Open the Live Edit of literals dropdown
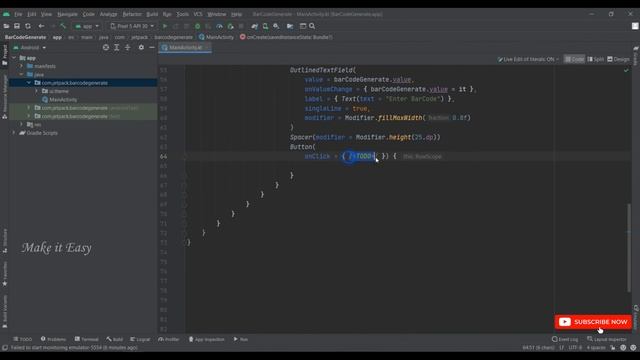 [x=528, y=60]
